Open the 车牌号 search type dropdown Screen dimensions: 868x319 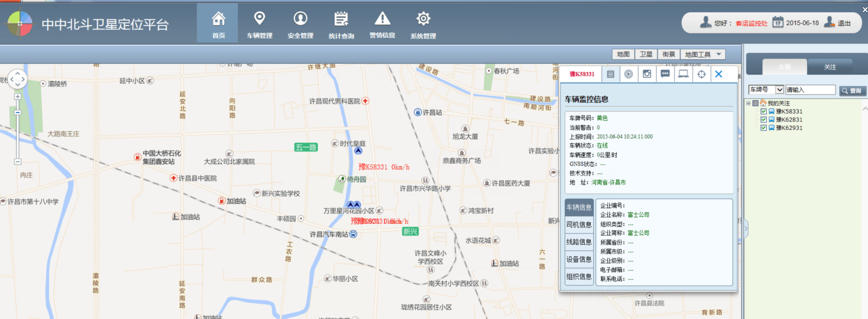click(766, 90)
